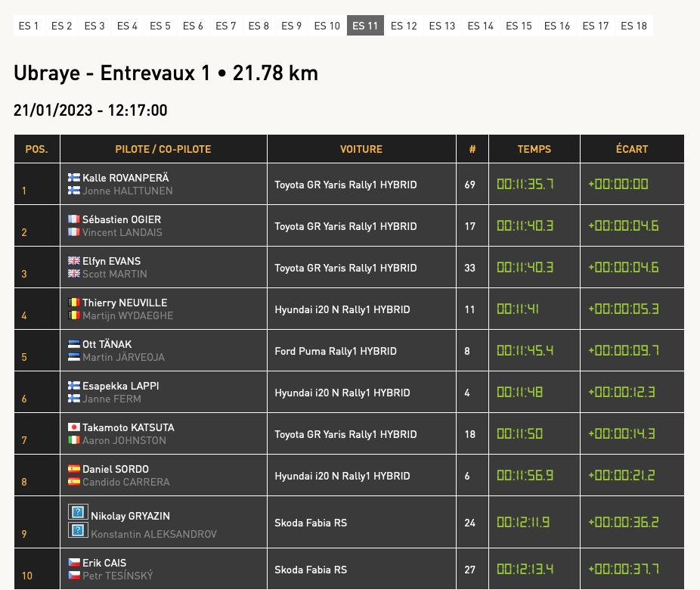
Task: Click the unknown flag icon beside Nikolay GRYAZIN
Action: coord(78,512)
